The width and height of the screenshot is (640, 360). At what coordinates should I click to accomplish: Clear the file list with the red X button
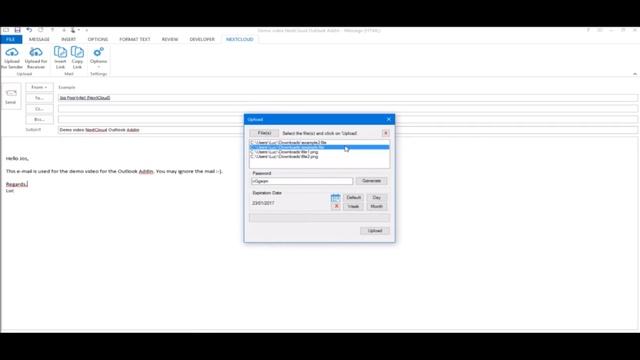(x=385, y=133)
